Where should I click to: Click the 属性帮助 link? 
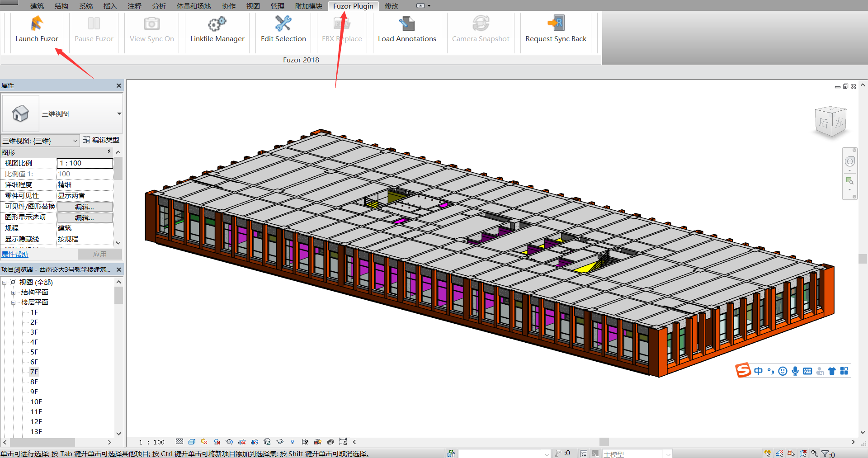click(x=15, y=255)
